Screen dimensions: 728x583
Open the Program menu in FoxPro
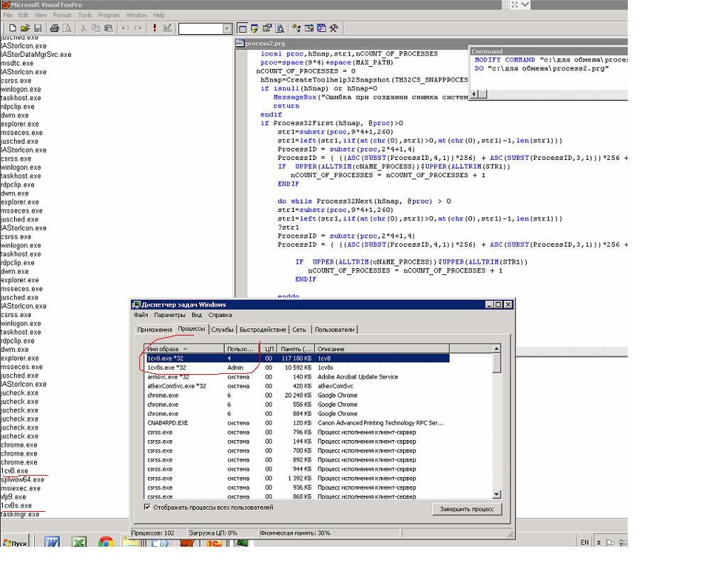click(x=109, y=15)
